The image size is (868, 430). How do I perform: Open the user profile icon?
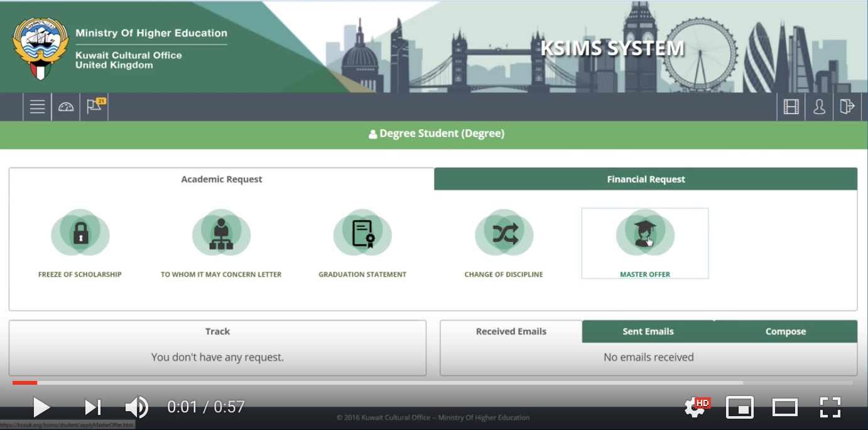pyautogui.click(x=819, y=107)
